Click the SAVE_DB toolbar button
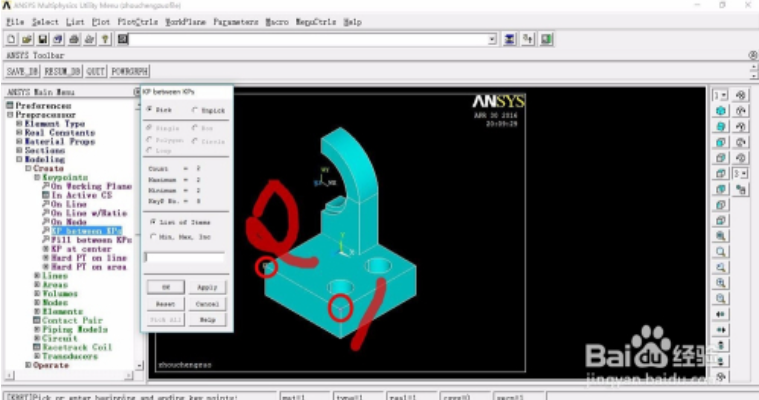Viewport: 759px width, 400px height. (22, 71)
